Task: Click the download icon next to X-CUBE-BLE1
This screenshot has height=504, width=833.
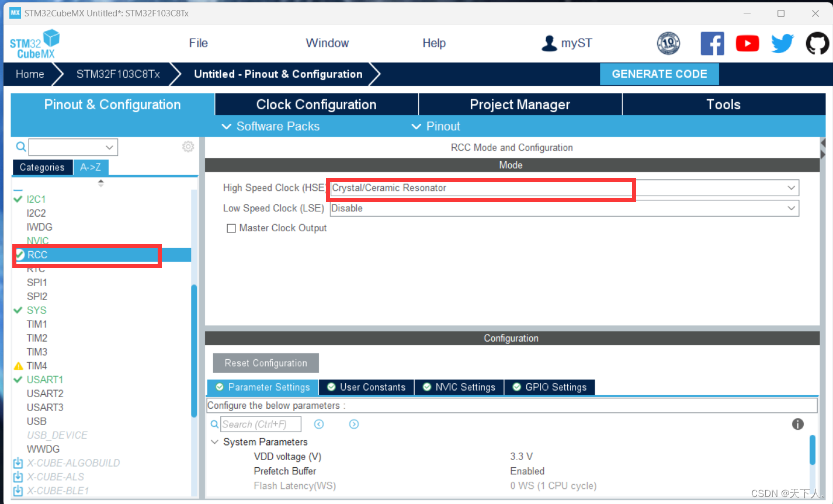Action: [x=18, y=491]
